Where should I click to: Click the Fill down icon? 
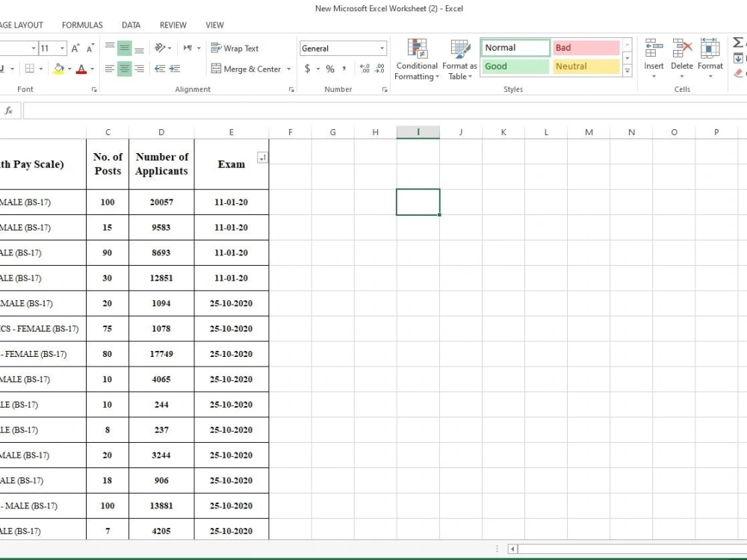[739, 58]
